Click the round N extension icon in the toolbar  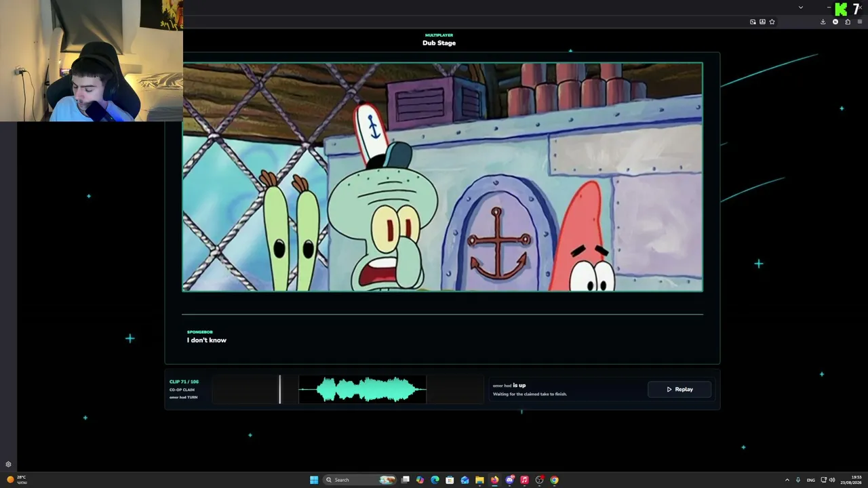835,22
